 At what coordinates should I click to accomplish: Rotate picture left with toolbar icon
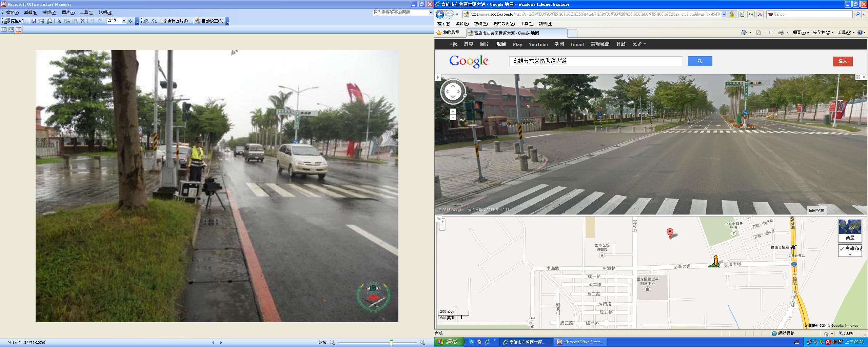point(146,21)
